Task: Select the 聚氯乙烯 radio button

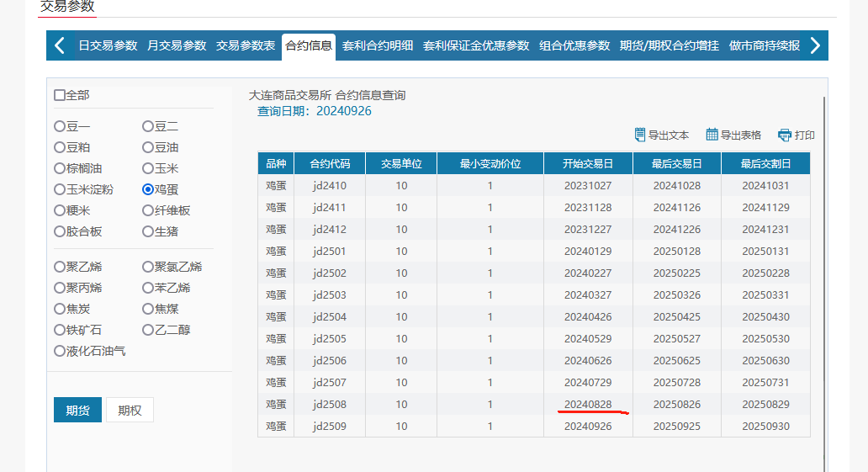Action: pos(147,267)
